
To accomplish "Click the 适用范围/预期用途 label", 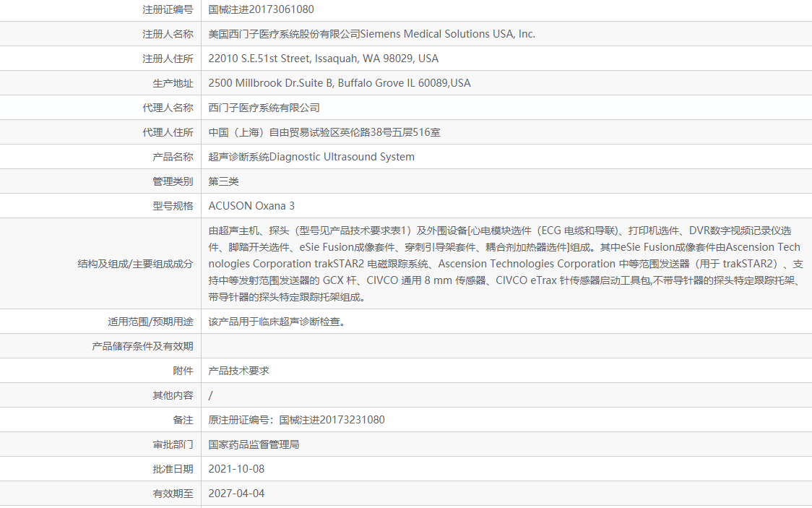I will (x=150, y=322).
